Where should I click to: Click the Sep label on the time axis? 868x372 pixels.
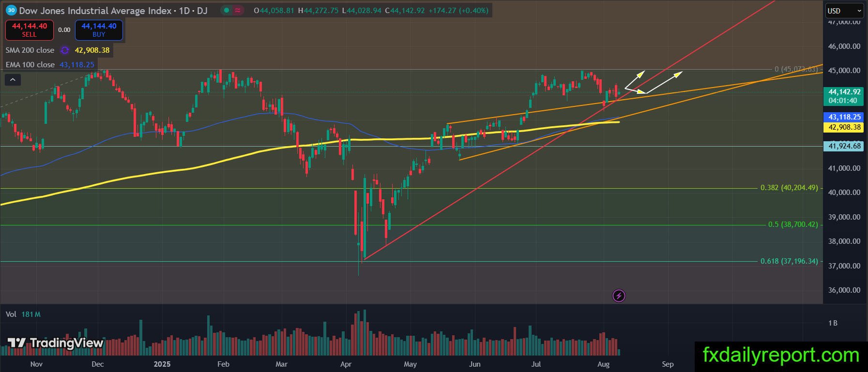pos(668,364)
